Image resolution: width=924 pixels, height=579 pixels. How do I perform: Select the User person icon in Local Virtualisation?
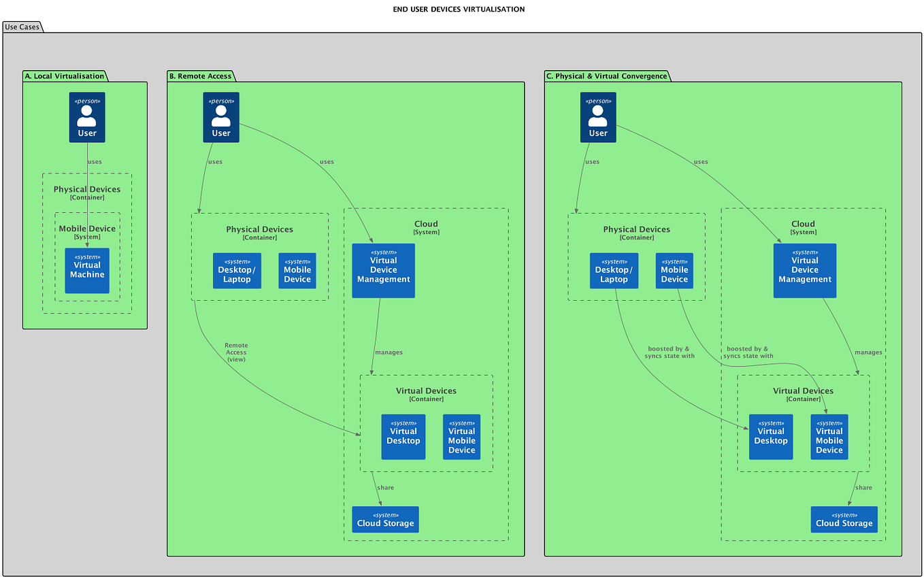tap(86, 117)
